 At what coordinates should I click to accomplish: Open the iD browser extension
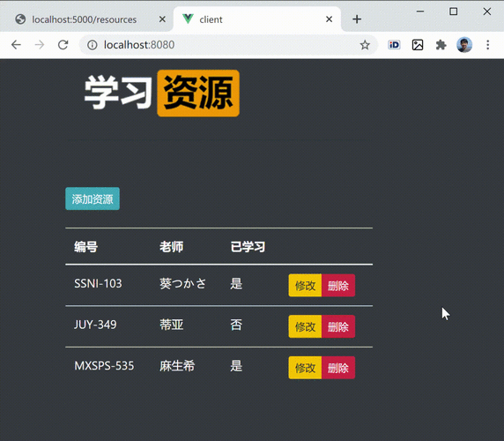pyautogui.click(x=394, y=45)
